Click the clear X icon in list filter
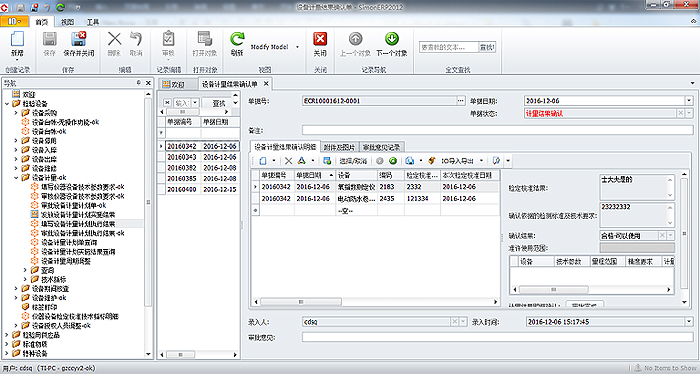The image size is (700, 374). 167,103
